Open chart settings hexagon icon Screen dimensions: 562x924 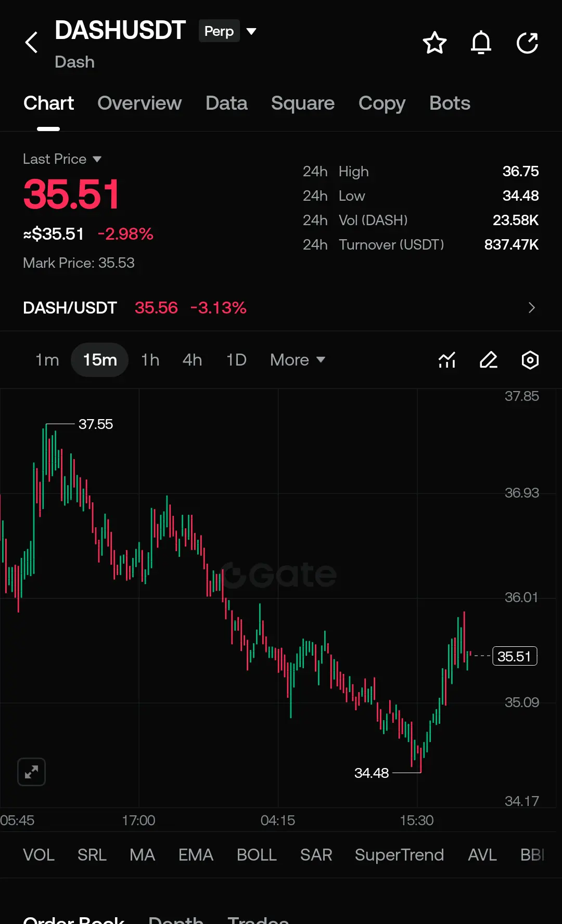[530, 360]
